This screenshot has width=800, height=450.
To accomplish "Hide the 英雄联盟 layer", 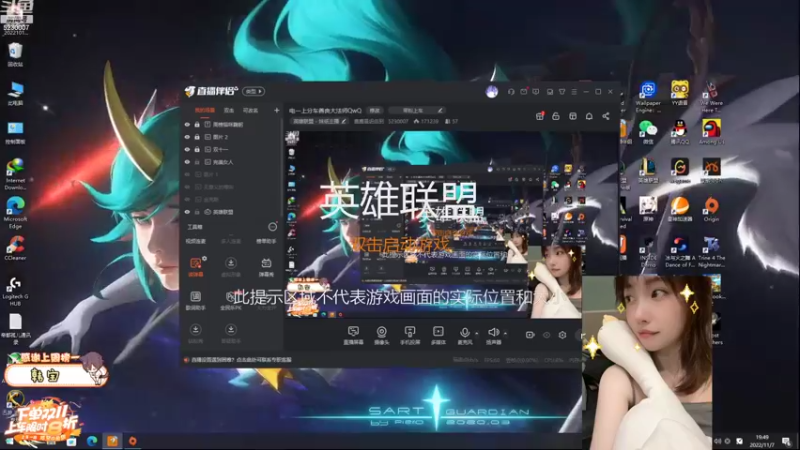I will coord(187,212).
